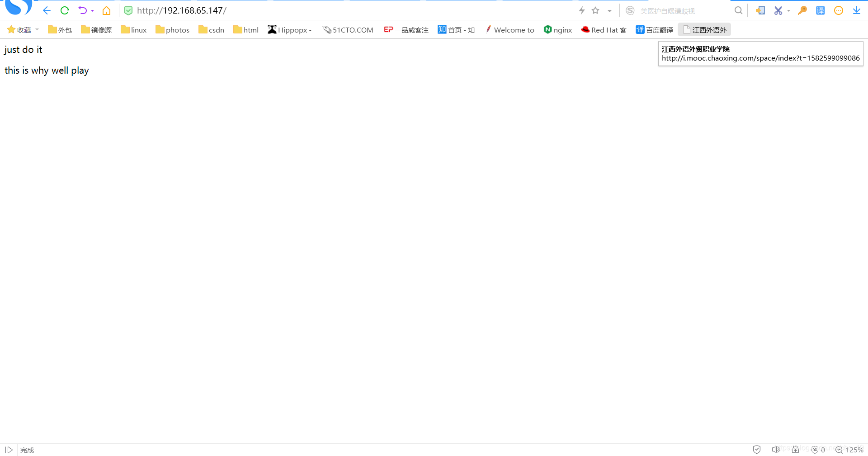Open the Welcome to bookmark
The image size is (868, 456).
pos(509,30)
